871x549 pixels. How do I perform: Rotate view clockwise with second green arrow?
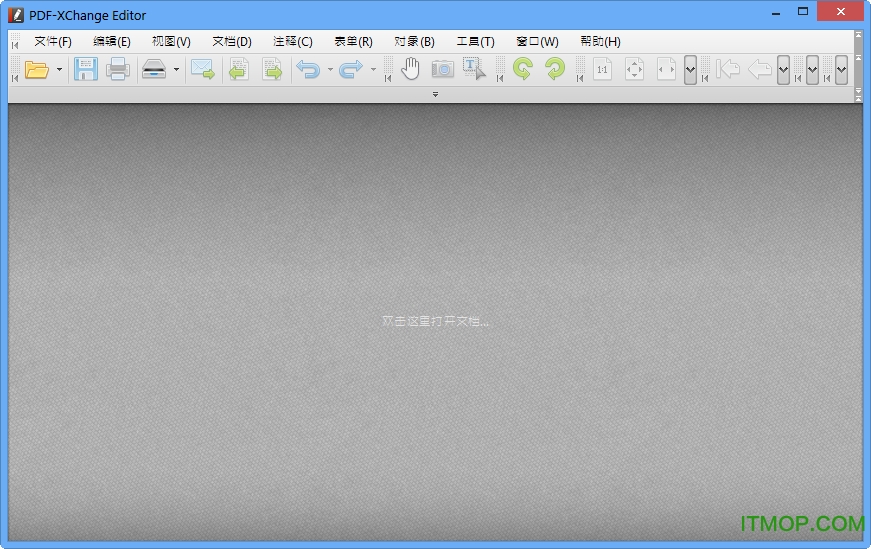pos(555,69)
